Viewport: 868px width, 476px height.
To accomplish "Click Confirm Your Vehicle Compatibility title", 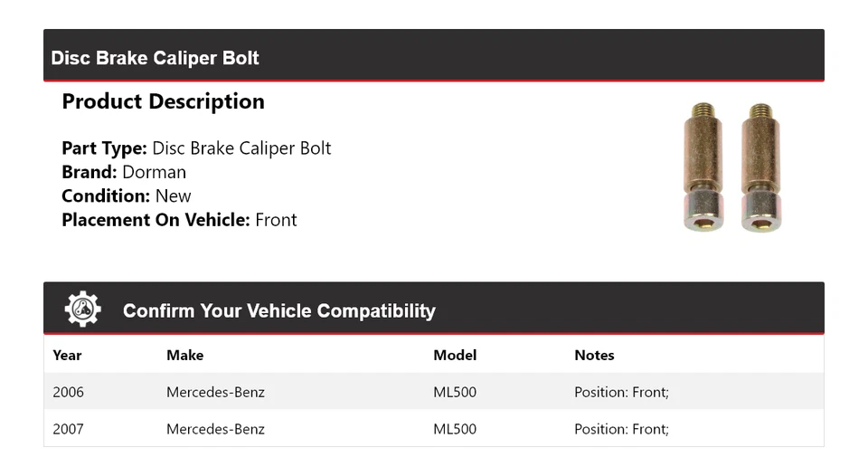I will tap(278, 311).
